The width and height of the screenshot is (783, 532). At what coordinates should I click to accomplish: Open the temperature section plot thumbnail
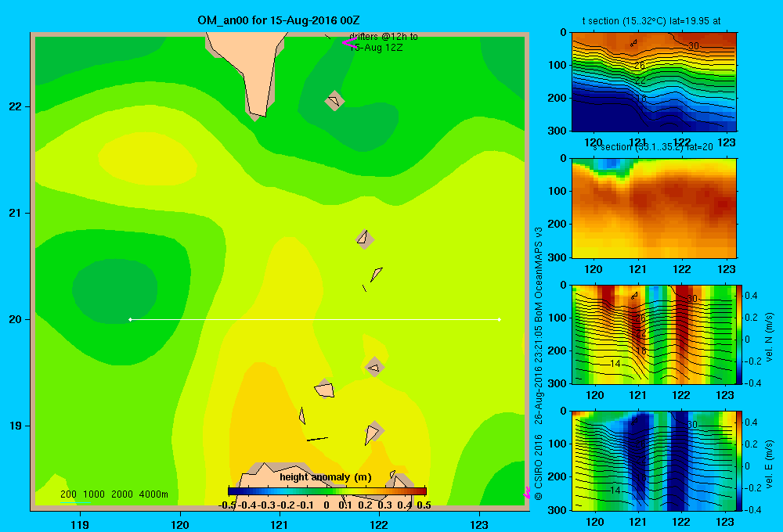point(654,82)
